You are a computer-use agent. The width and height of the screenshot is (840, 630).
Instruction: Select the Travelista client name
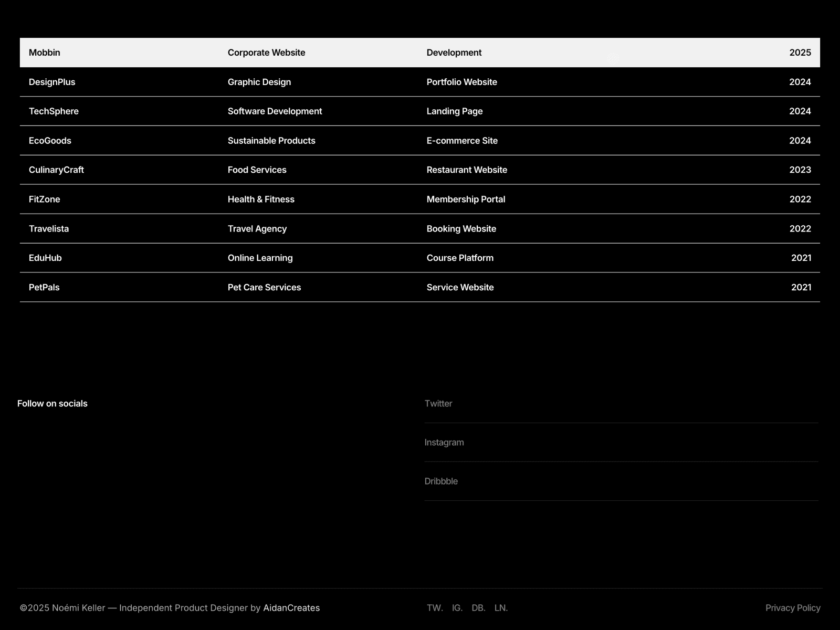pyautogui.click(x=49, y=229)
